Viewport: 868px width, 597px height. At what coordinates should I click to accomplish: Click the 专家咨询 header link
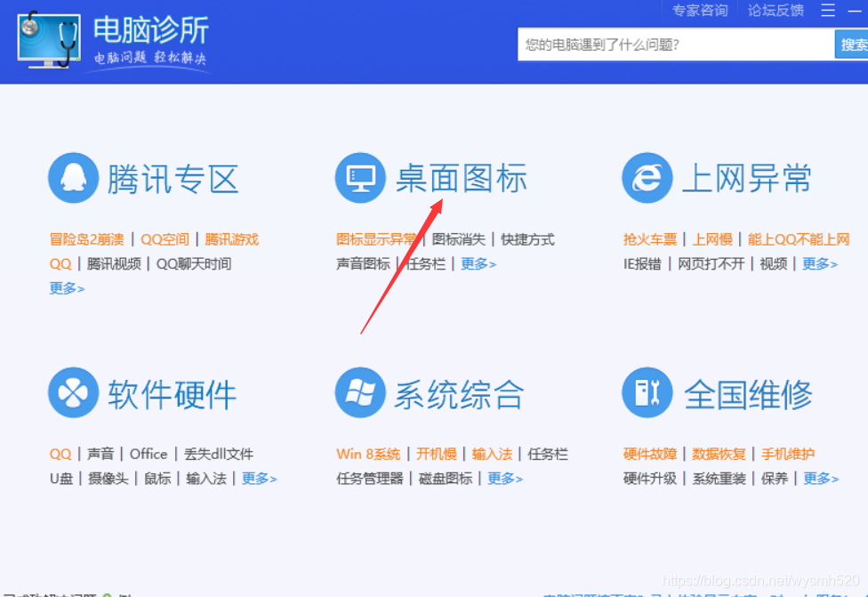click(x=700, y=10)
